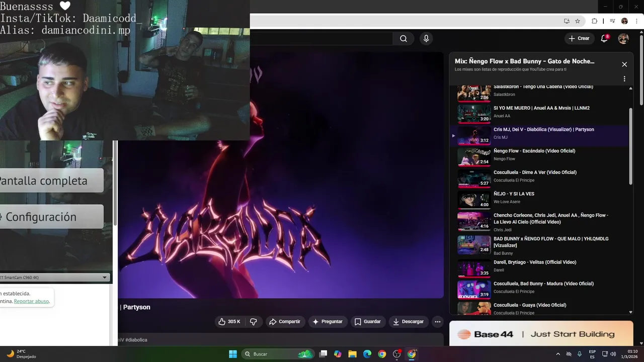Open OBS Studio icon in taskbar
The image size is (644, 362).
[x=397, y=354]
